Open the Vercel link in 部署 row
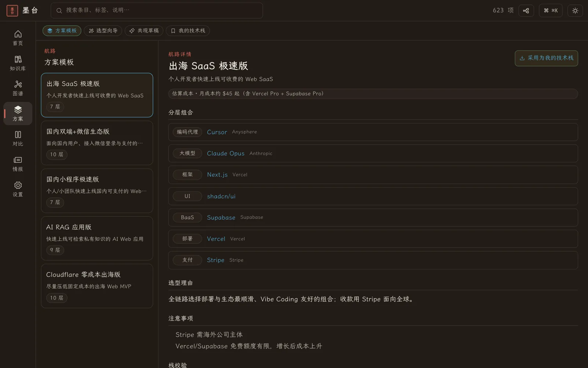Screen dimensions: 588x368 (x=216, y=239)
